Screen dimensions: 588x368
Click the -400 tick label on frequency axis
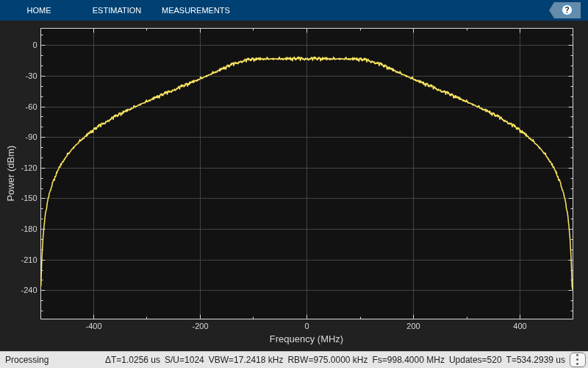click(93, 326)
